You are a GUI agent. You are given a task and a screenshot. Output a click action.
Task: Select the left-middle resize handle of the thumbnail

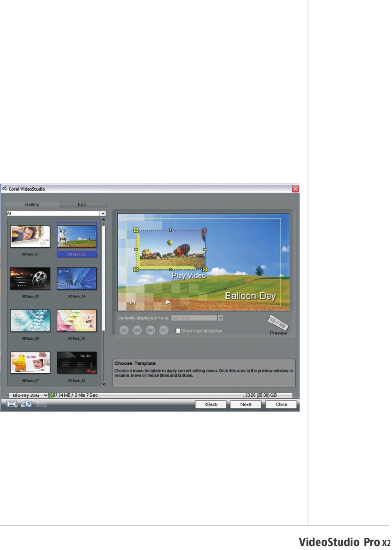tap(136, 250)
